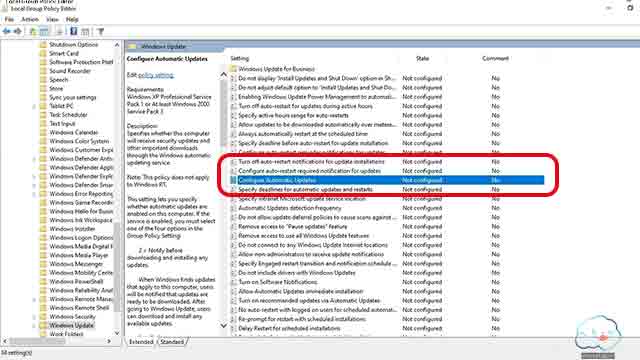Click the Local Group Policy Editor title bar icon
This screenshot has height=360, width=640.
tap(5, 9)
